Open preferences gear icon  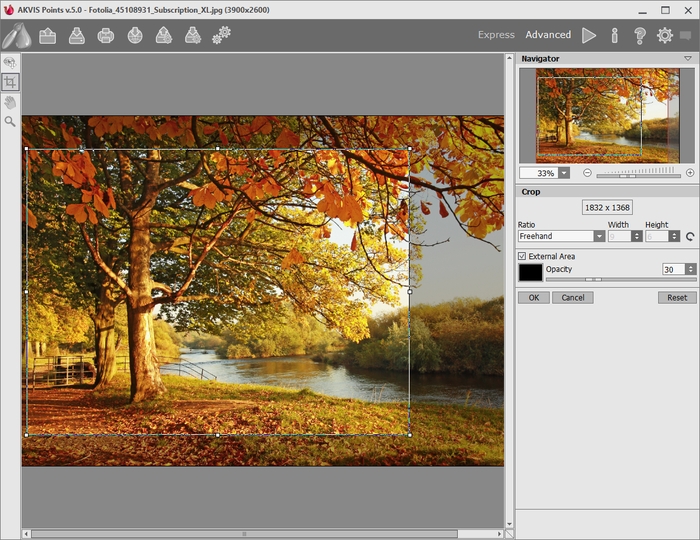pyautogui.click(x=665, y=35)
